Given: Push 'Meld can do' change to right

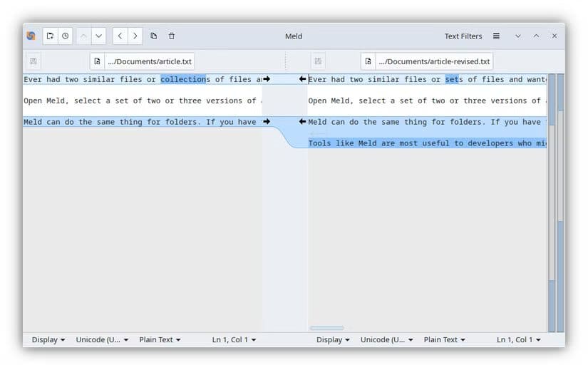Looking at the screenshot, I should pos(267,122).
